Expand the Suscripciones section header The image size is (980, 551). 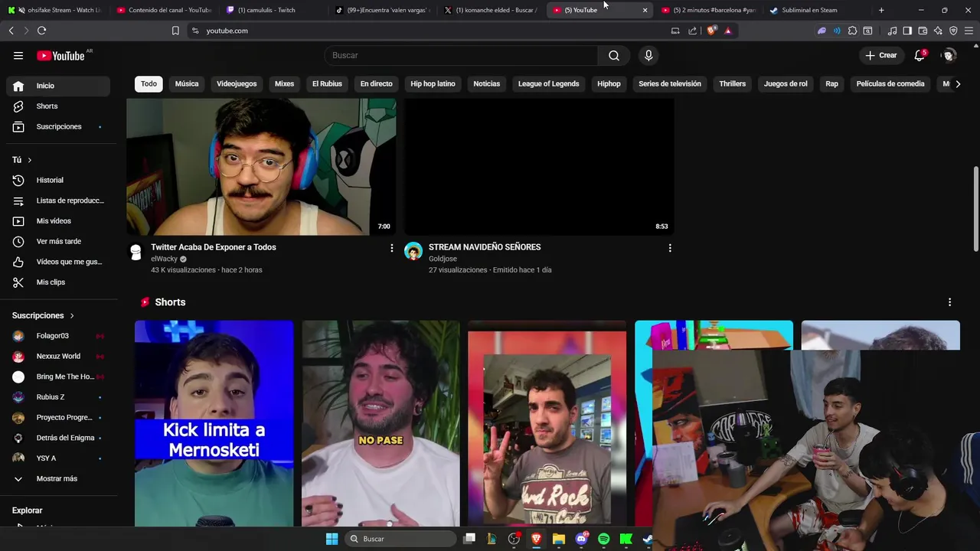44,315
